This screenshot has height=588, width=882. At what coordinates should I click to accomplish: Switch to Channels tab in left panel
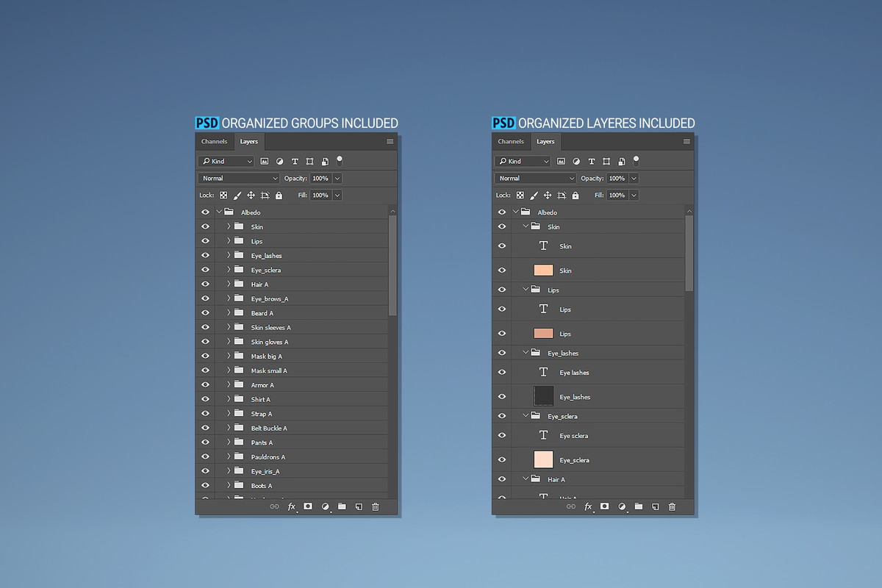tap(215, 141)
